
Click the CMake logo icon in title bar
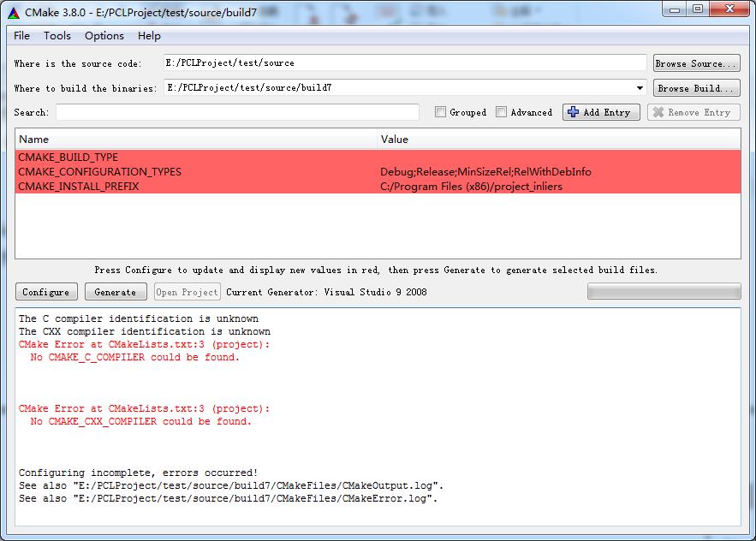tap(14, 13)
